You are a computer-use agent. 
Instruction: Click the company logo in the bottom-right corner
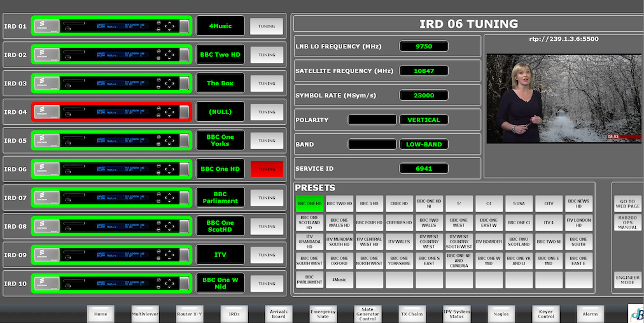636,313
